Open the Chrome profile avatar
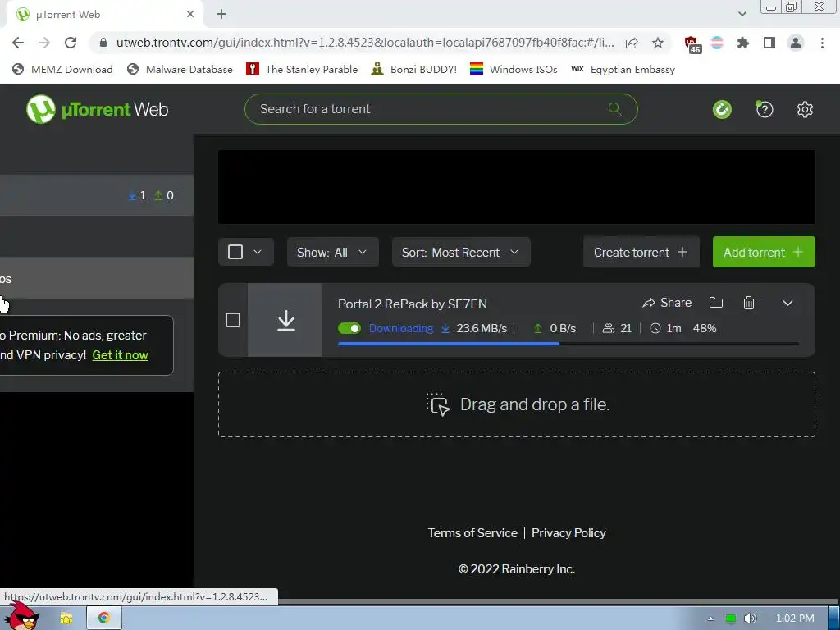The width and height of the screenshot is (840, 630). pyautogui.click(x=796, y=43)
